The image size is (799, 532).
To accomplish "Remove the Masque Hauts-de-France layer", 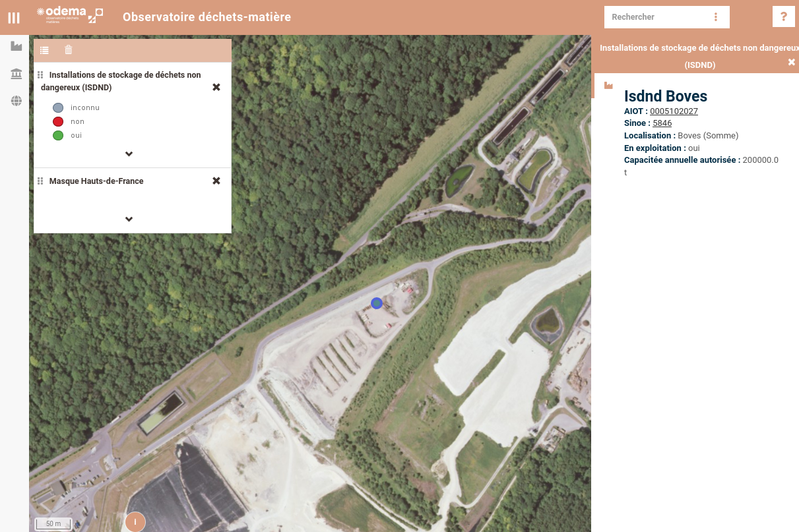I will (x=216, y=181).
